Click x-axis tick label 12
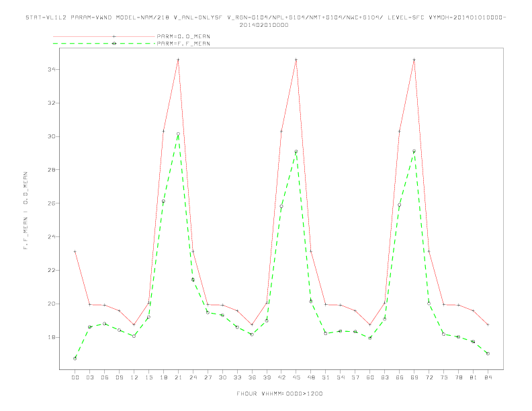This screenshot has height=411, width=532. [134, 377]
